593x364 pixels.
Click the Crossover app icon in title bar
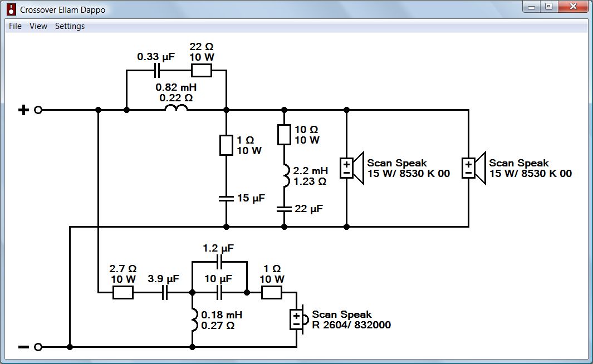pyautogui.click(x=11, y=9)
